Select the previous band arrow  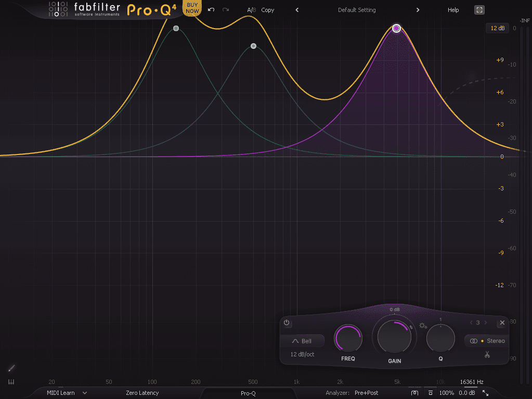[471, 323]
